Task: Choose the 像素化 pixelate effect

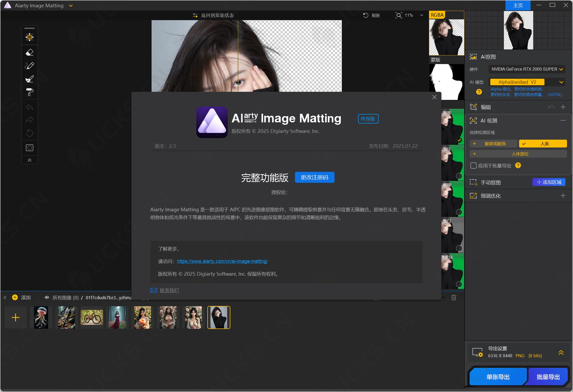Action: [x=453, y=271]
